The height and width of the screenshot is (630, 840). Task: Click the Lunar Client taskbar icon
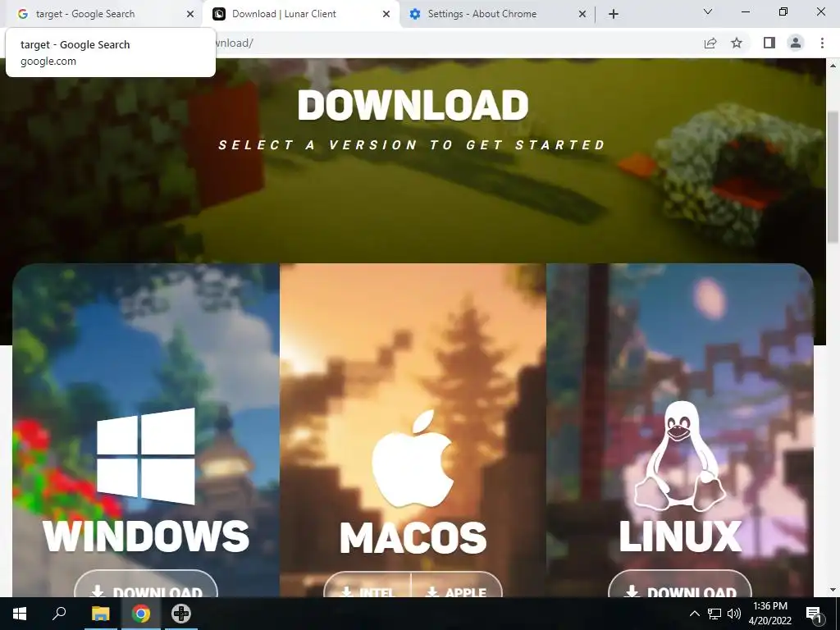pyautogui.click(x=181, y=614)
